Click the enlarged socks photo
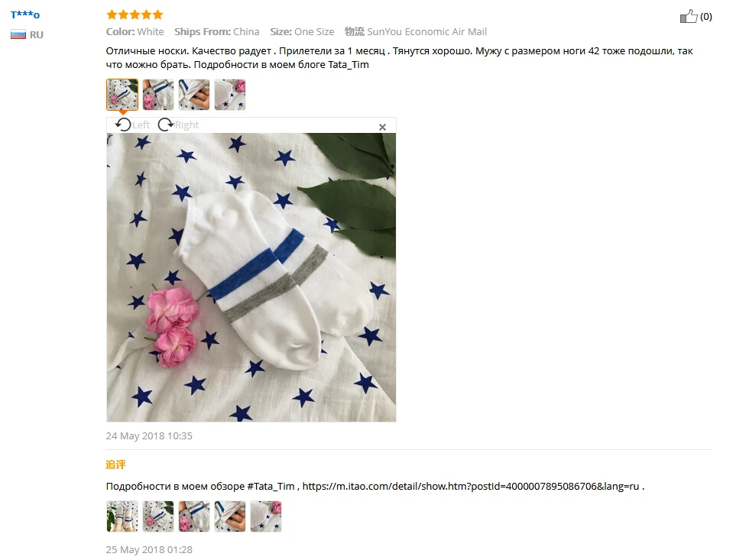Image resolution: width=736 pixels, height=560 pixels. point(251,277)
